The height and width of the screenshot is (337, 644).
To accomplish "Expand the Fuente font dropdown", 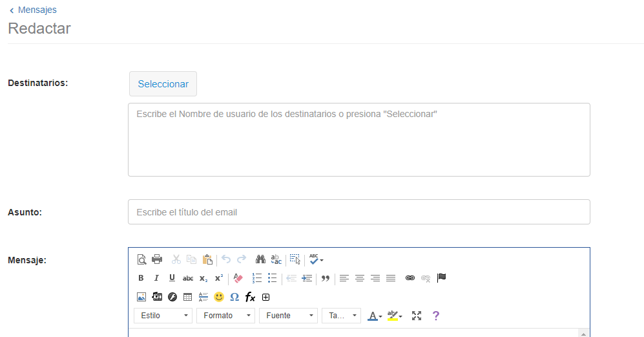I will tap(288, 316).
